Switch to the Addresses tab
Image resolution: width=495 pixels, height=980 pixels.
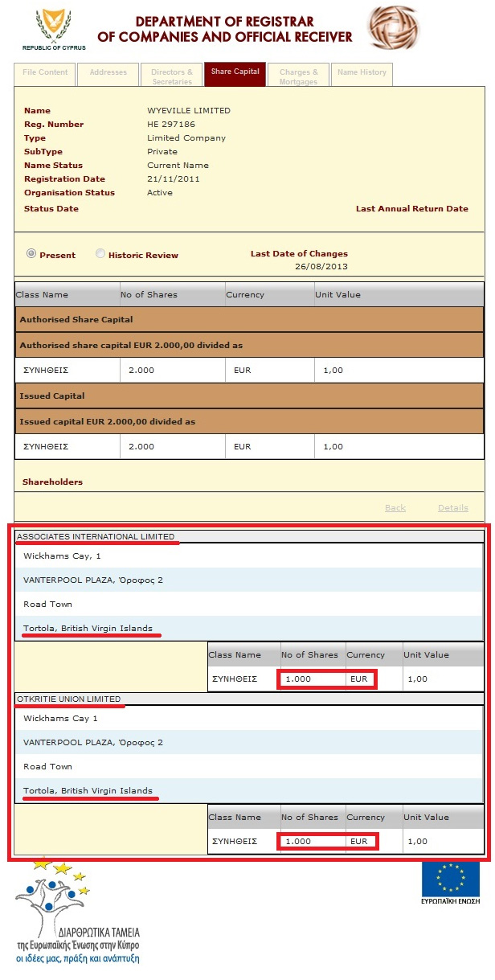[108, 73]
